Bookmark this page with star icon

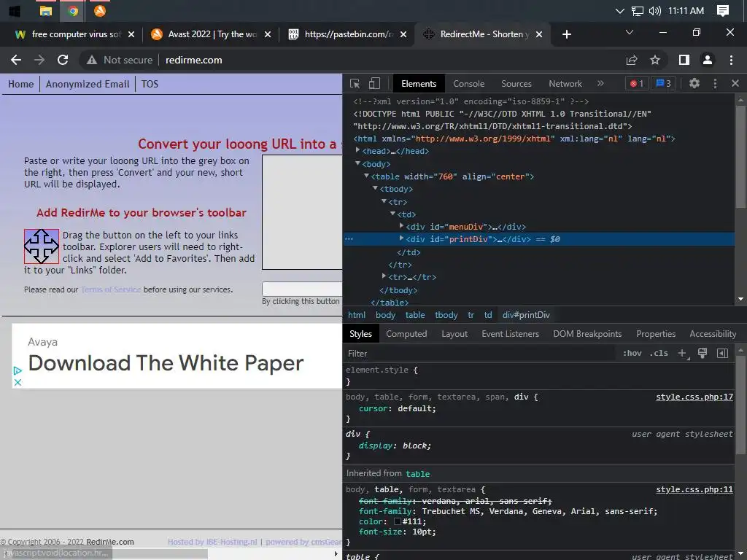click(x=655, y=60)
